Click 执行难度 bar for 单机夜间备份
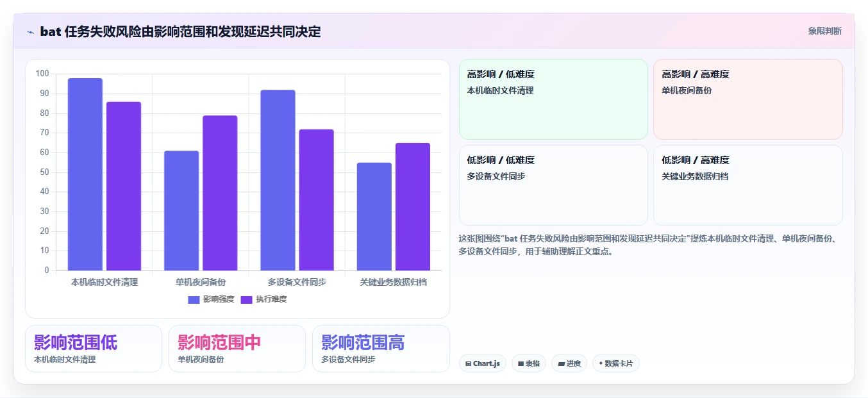 [220, 193]
